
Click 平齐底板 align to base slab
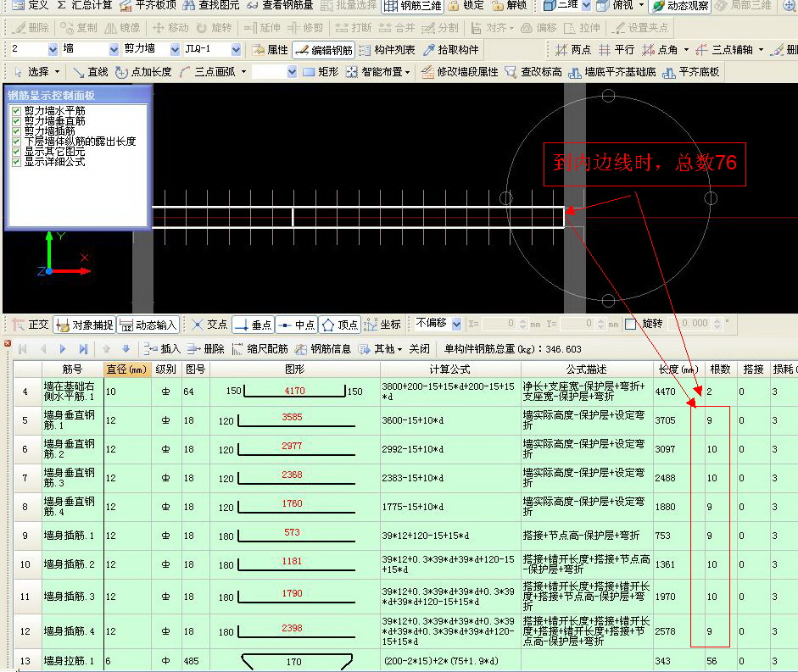coord(690,72)
